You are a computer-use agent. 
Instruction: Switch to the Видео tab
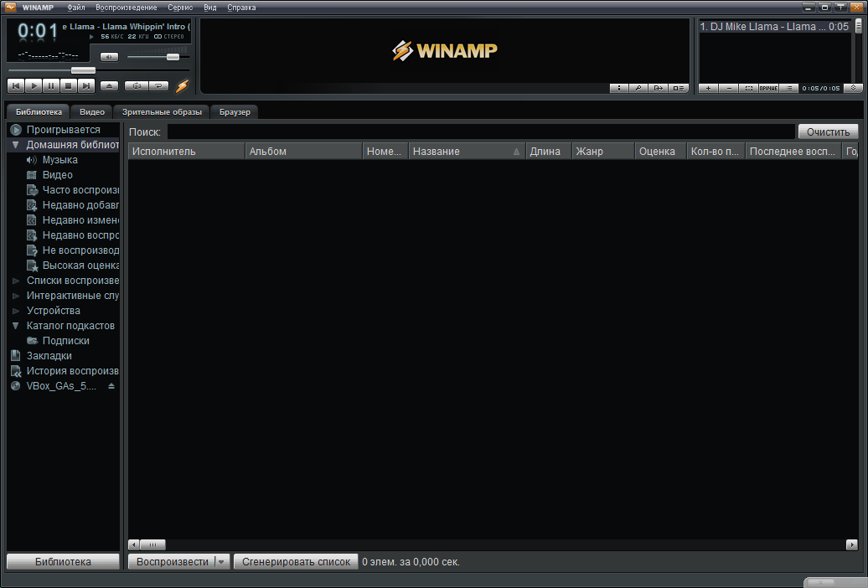pyautogui.click(x=92, y=112)
